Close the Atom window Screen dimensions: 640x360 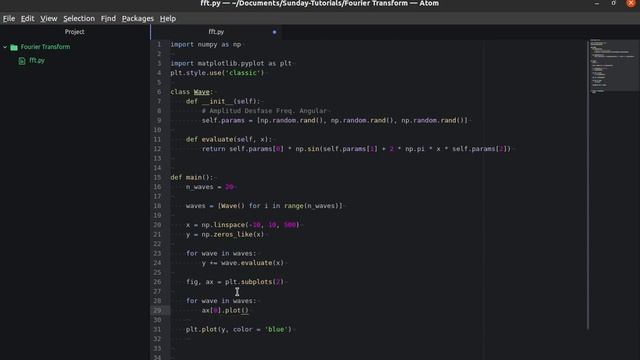click(631, 3)
